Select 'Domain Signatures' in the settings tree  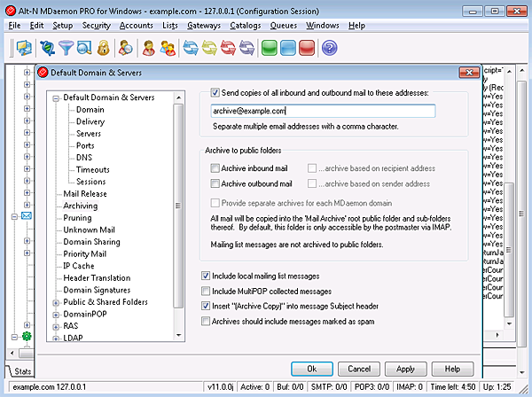click(x=97, y=290)
